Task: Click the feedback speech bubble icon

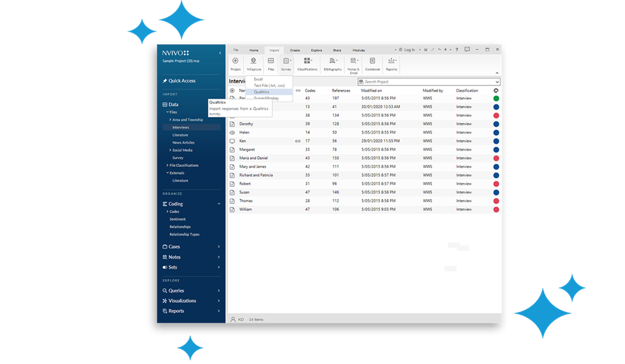Action: 467,49
